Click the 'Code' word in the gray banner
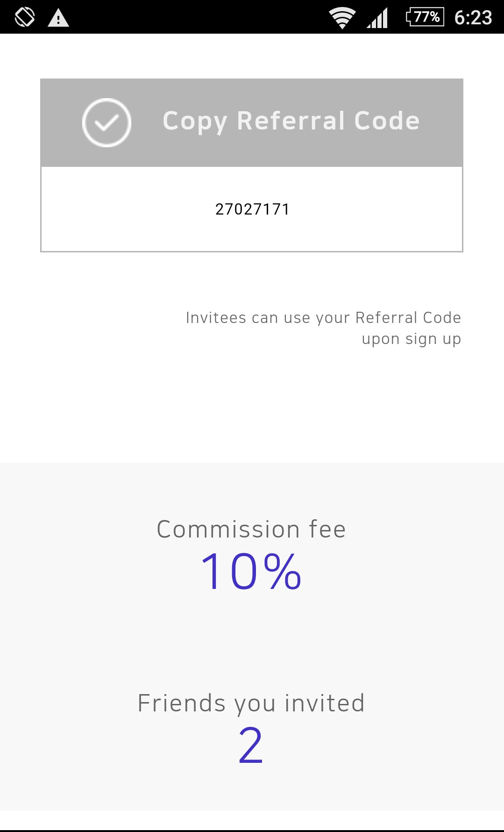 (x=387, y=121)
